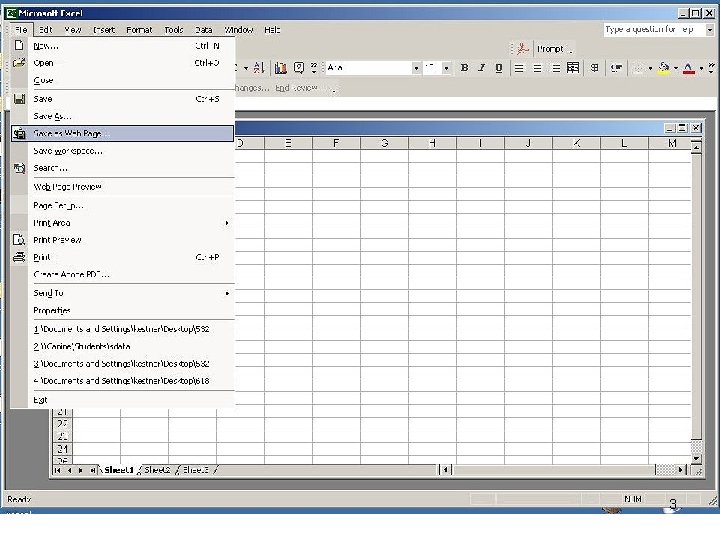Click the Open folder icon in File menu

click(19, 62)
